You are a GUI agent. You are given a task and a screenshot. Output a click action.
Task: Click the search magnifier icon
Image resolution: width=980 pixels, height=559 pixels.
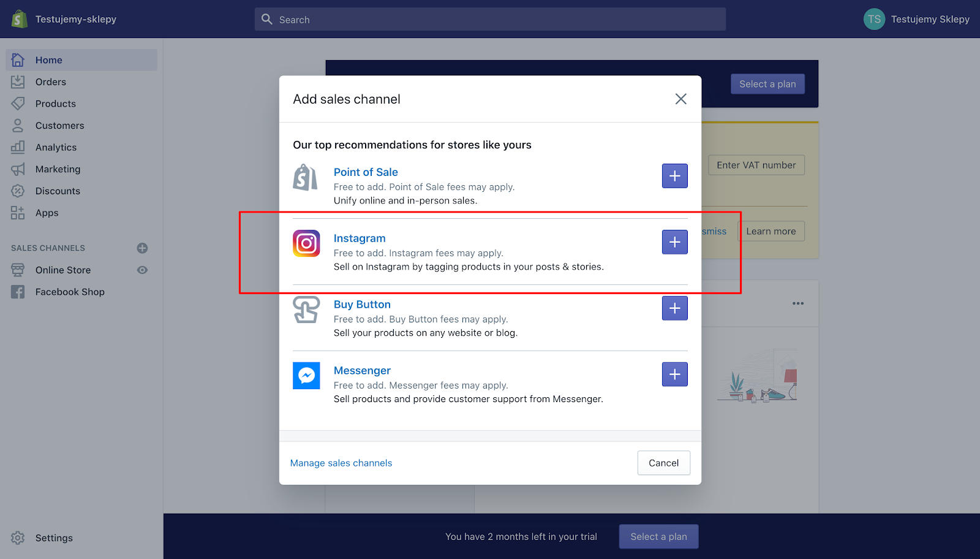pyautogui.click(x=267, y=19)
